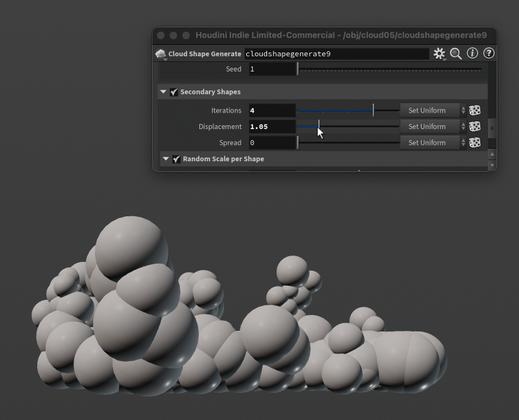Open the node info icon

click(x=472, y=53)
